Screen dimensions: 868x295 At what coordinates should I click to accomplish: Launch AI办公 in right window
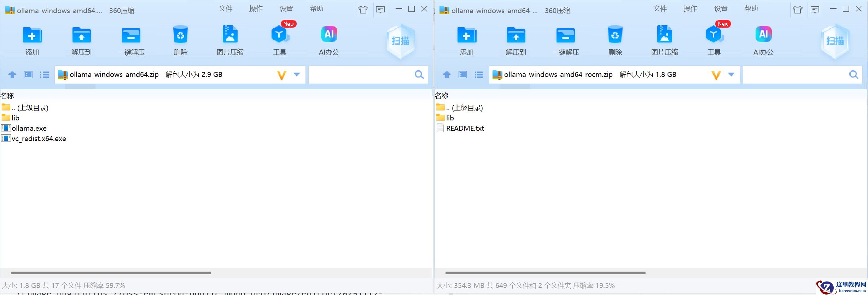coord(763,34)
